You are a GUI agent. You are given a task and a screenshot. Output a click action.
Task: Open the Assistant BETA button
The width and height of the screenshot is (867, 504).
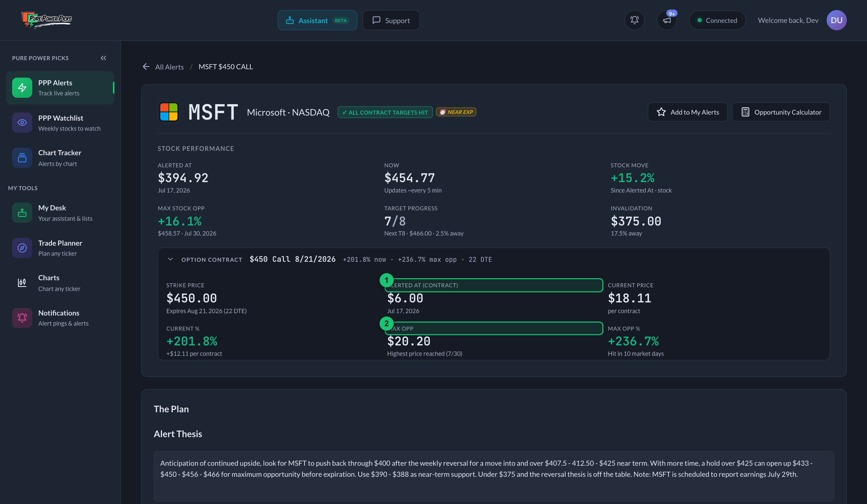(x=317, y=20)
